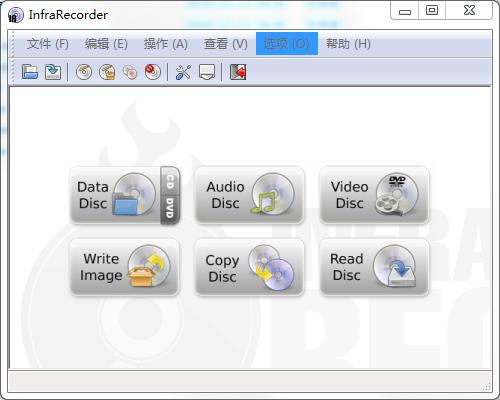Click the exit icon with red arrow
Screen dimensions: 500x400
point(238,72)
